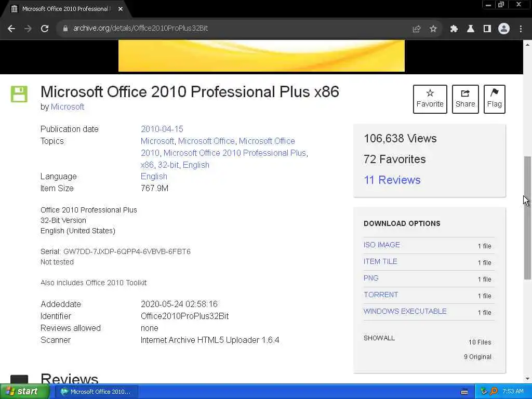Open the Microsoft Office topic link
532x399 pixels.
(206, 141)
